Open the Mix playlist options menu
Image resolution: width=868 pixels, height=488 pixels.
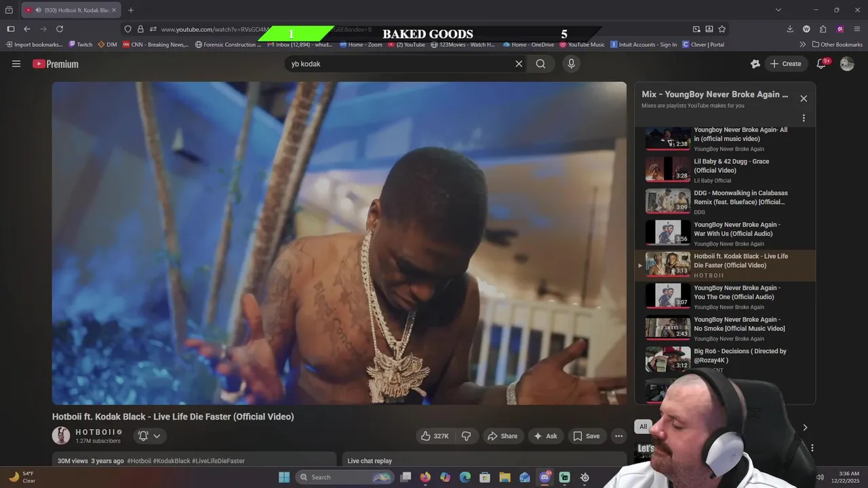(x=804, y=118)
